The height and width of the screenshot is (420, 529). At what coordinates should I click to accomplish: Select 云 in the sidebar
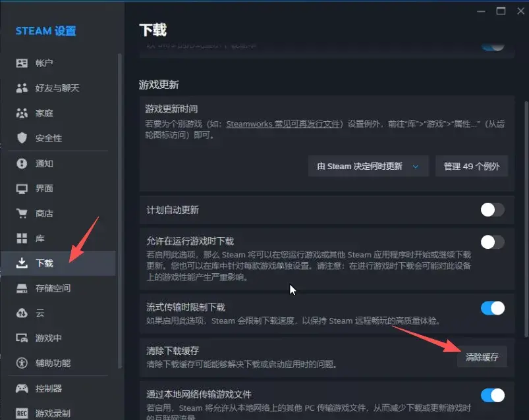(x=58, y=313)
